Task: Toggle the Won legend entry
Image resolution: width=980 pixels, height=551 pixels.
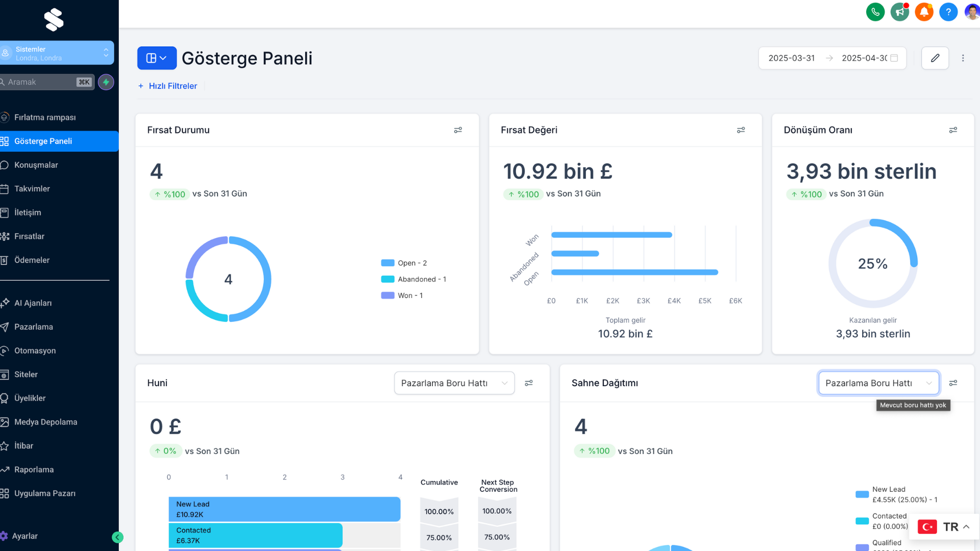Action: pos(402,295)
